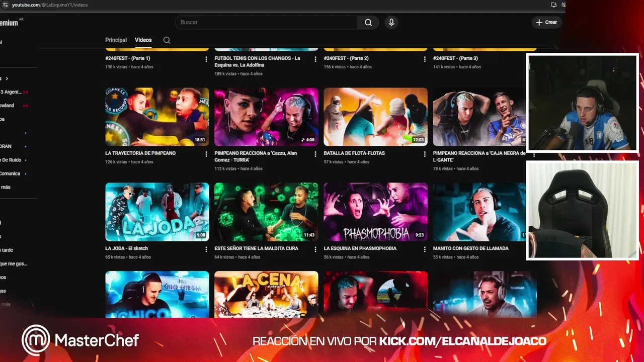Click the Crear button
Viewport: 644px width, 362px height.
coord(546,22)
